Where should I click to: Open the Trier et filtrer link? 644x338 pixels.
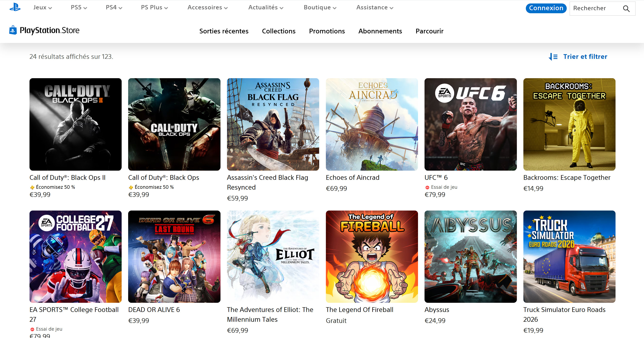pos(585,57)
